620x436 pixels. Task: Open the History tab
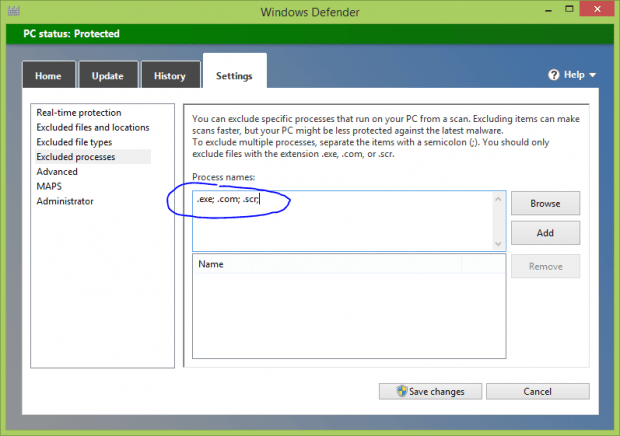pyautogui.click(x=170, y=75)
